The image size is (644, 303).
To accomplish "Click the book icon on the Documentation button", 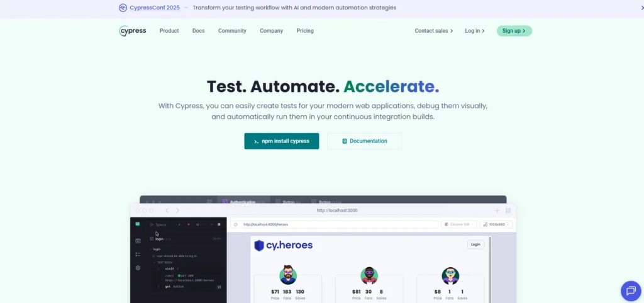I will 345,141.
